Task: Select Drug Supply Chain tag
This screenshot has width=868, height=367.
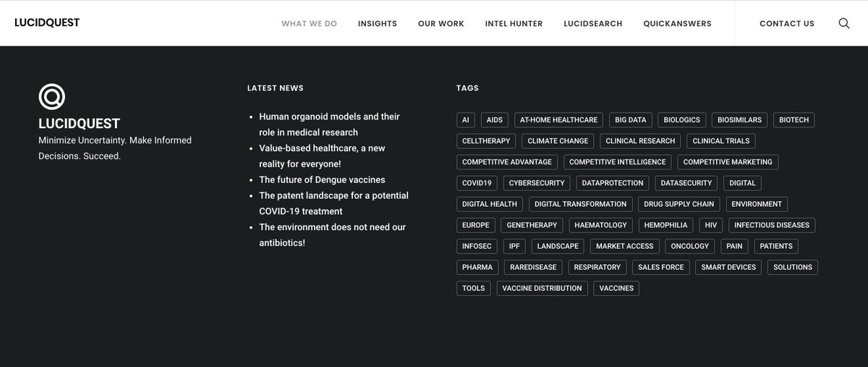Action: click(x=679, y=204)
